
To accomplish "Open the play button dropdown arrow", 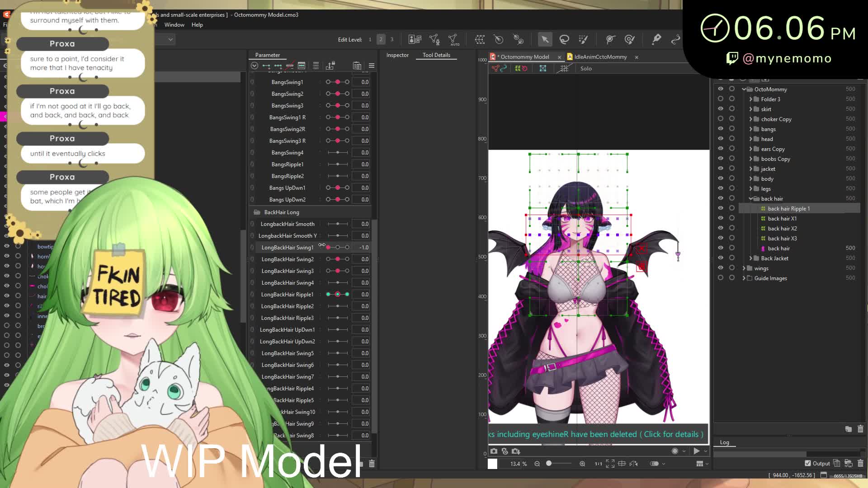I will pos(705,451).
